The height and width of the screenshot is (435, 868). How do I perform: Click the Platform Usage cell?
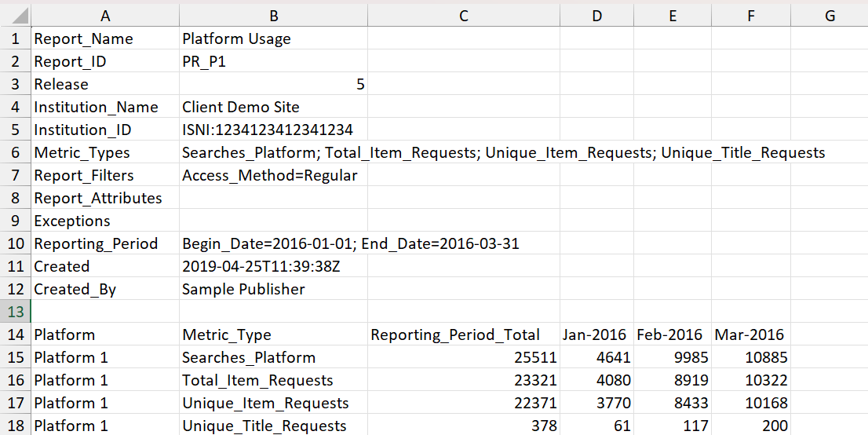[x=273, y=38]
